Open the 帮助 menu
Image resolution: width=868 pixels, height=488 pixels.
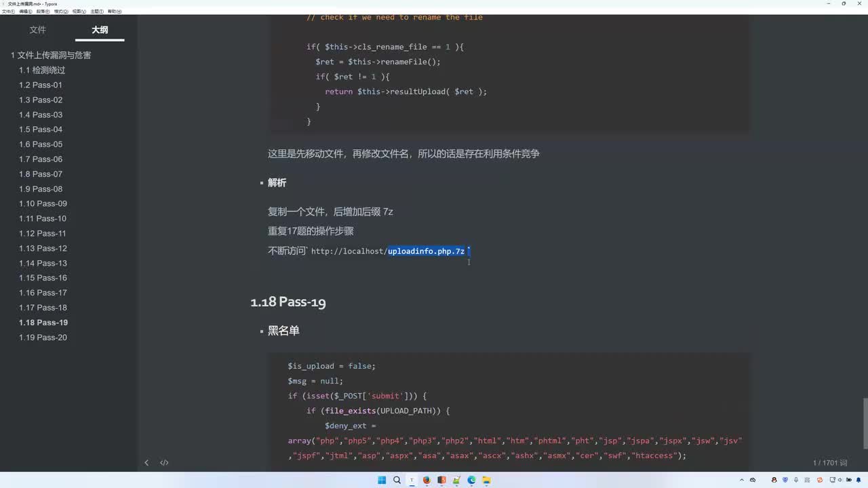115,12
